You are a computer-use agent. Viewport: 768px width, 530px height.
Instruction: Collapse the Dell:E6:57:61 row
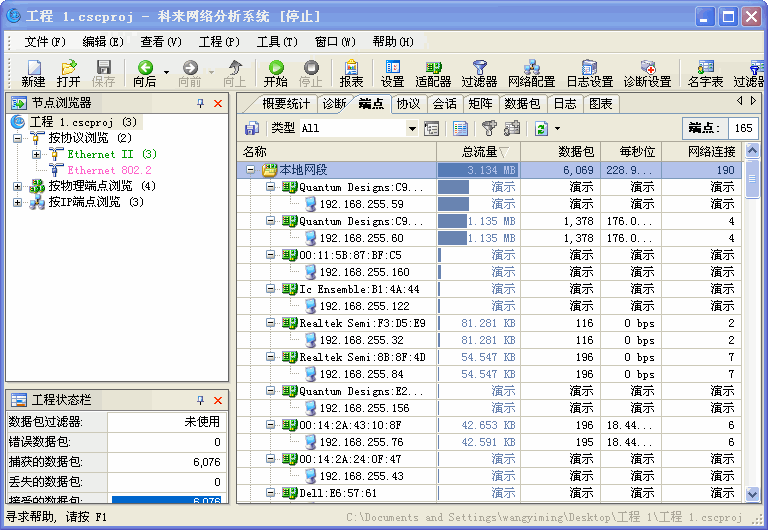click(x=270, y=493)
